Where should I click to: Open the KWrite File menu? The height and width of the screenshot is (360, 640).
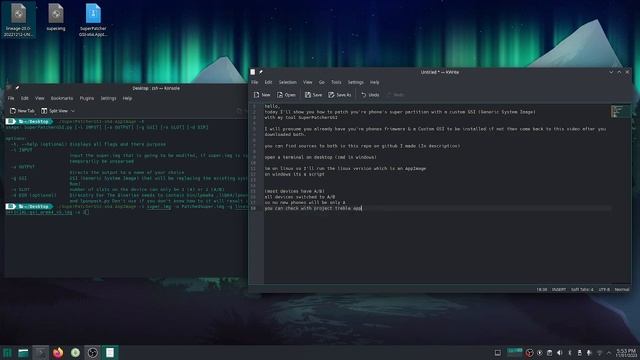pyautogui.click(x=254, y=82)
